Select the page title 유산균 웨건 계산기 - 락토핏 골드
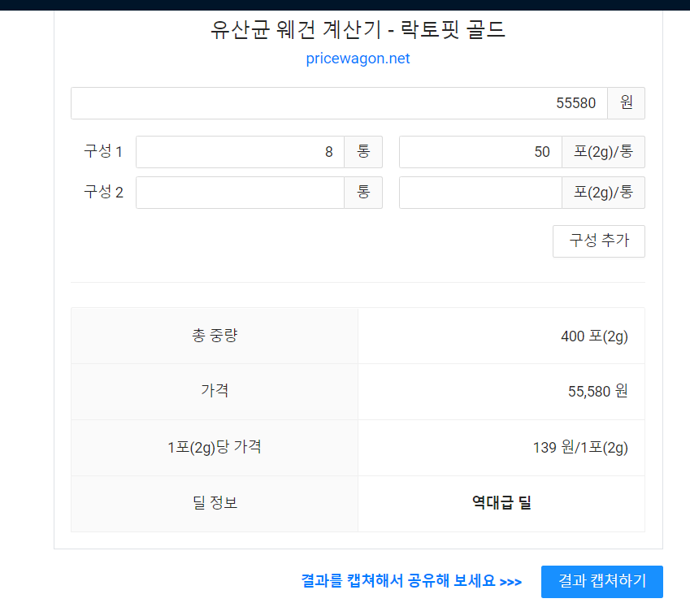 pyautogui.click(x=358, y=29)
